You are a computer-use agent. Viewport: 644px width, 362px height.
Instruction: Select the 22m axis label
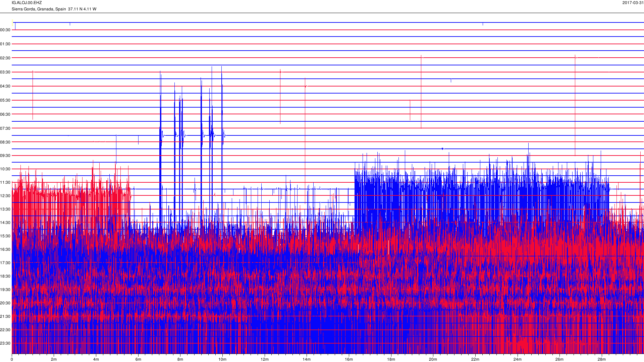tap(475, 359)
